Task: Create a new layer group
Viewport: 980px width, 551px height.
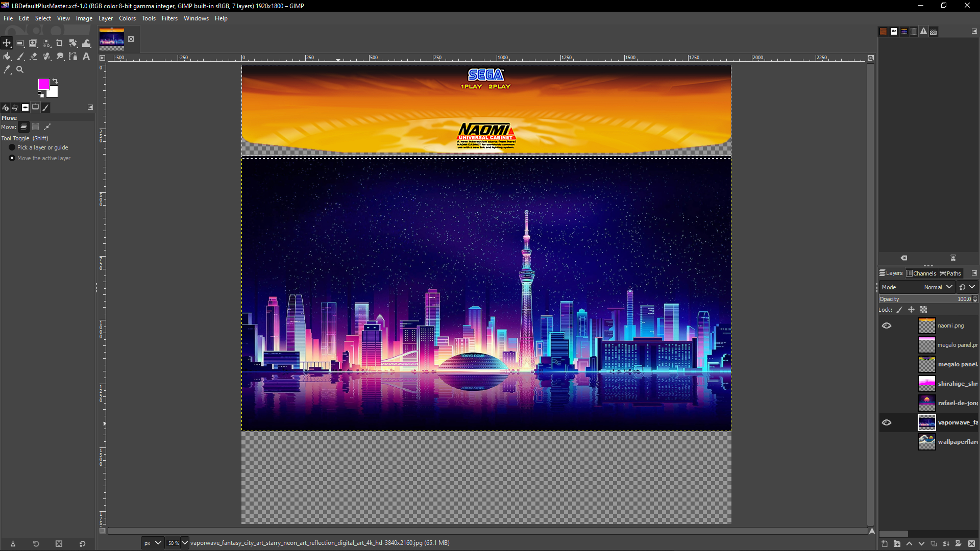Action: [897, 544]
